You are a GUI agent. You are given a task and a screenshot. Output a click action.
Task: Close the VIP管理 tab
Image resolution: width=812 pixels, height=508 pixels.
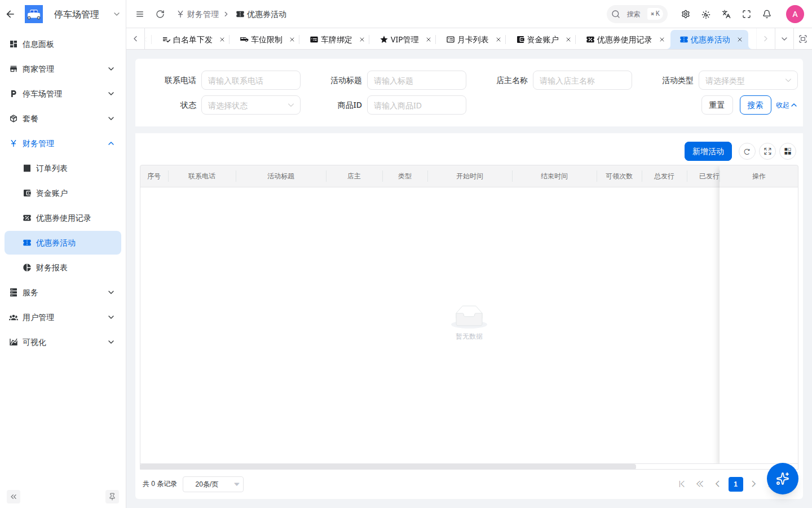pos(429,40)
